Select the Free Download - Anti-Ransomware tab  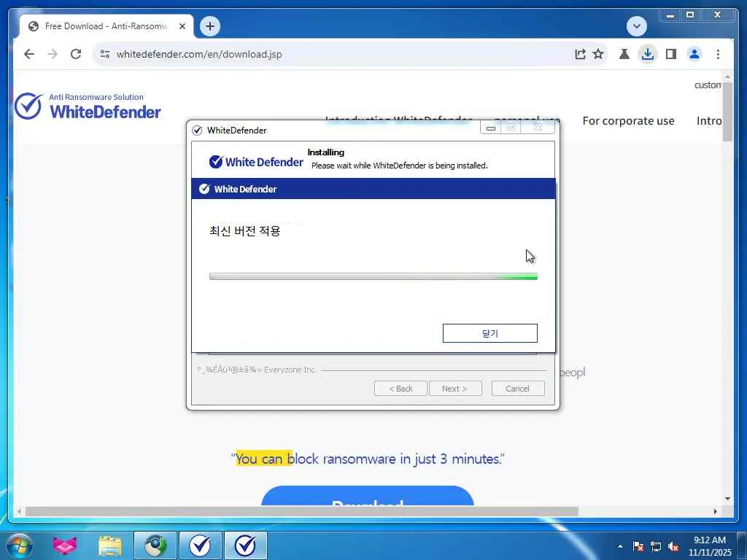(107, 26)
